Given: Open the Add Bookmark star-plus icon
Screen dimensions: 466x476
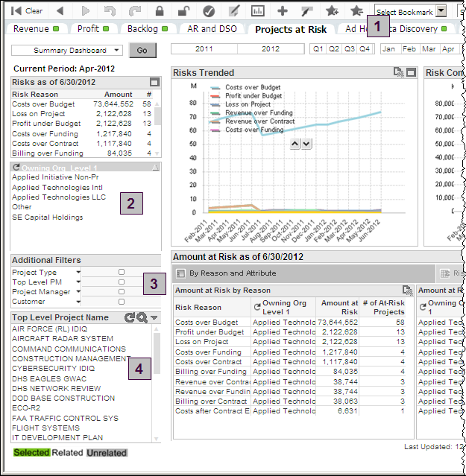Looking at the screenshot, I should [x=332, y=11].
